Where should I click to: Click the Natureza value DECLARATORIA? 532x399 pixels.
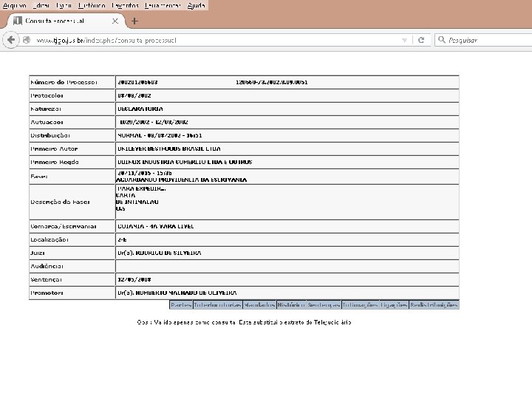click(x=140, y=109)
